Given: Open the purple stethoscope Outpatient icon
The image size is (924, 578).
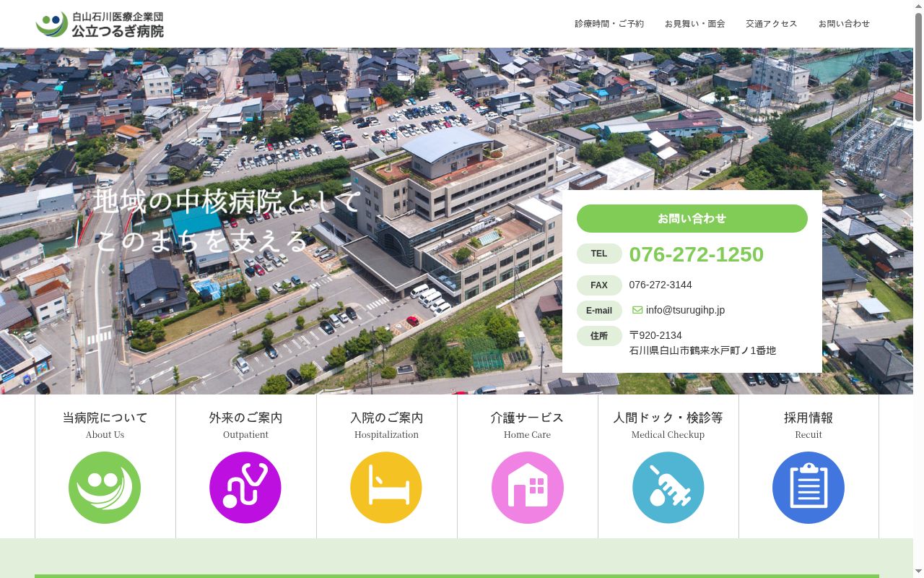Looking at the screenshot, I should [245, 488].
